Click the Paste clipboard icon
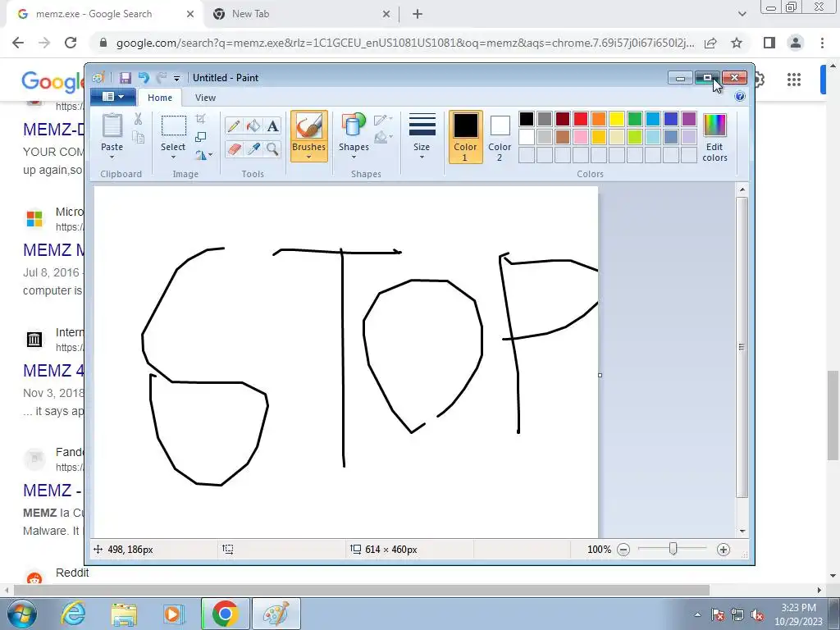This screenshot has height=630, width=840. (112, 126)
